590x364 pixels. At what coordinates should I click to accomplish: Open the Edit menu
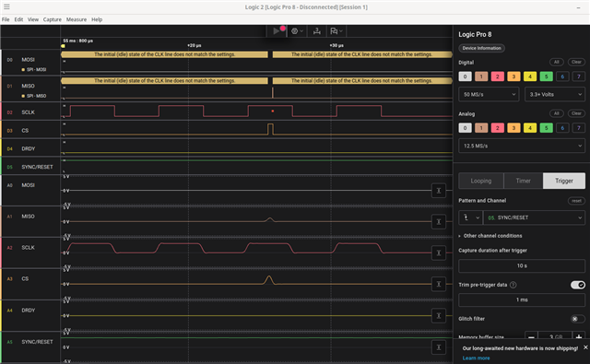18,19
